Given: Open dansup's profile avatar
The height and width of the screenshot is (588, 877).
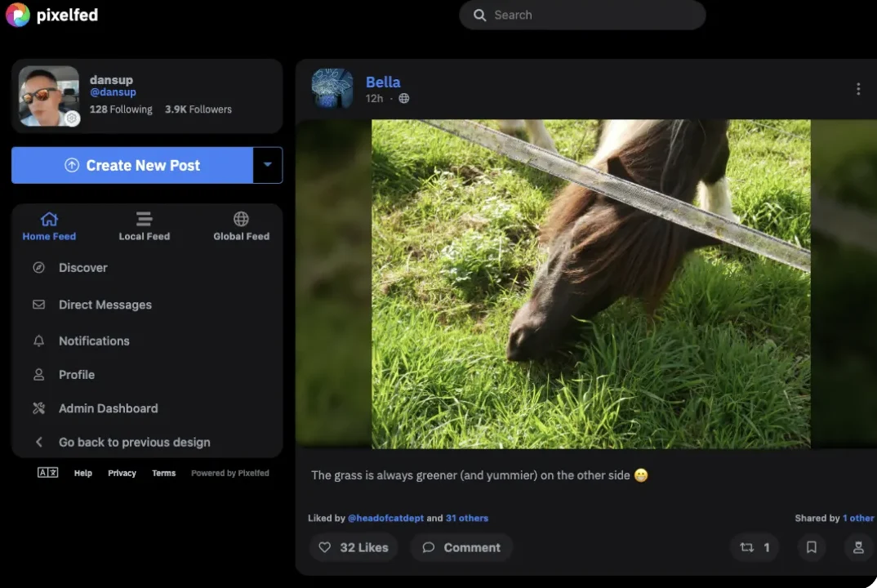Looking at the screenshot, I should (x=49, y=96).
